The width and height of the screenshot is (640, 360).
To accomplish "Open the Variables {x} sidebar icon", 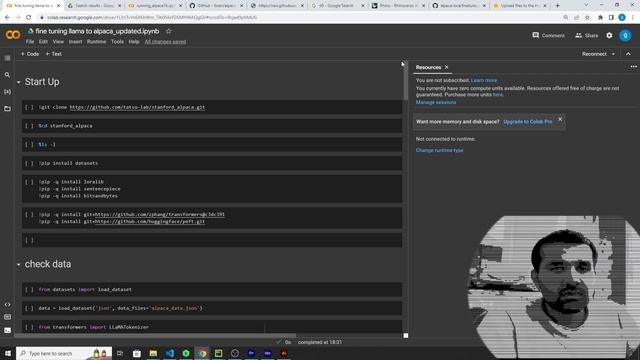I will (7, 92).
